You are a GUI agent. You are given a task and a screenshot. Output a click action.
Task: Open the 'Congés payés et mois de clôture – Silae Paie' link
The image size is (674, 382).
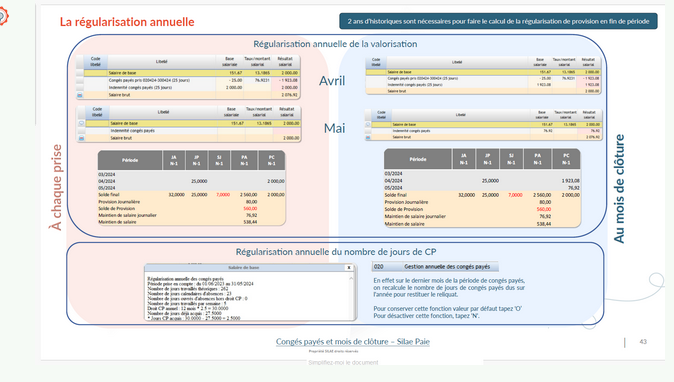pyautogui.click(x=352, y=342)
